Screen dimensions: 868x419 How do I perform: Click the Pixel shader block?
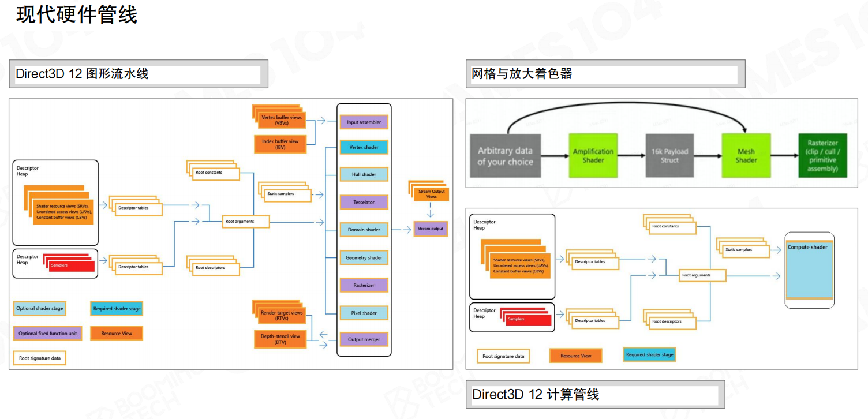[364, 313]
